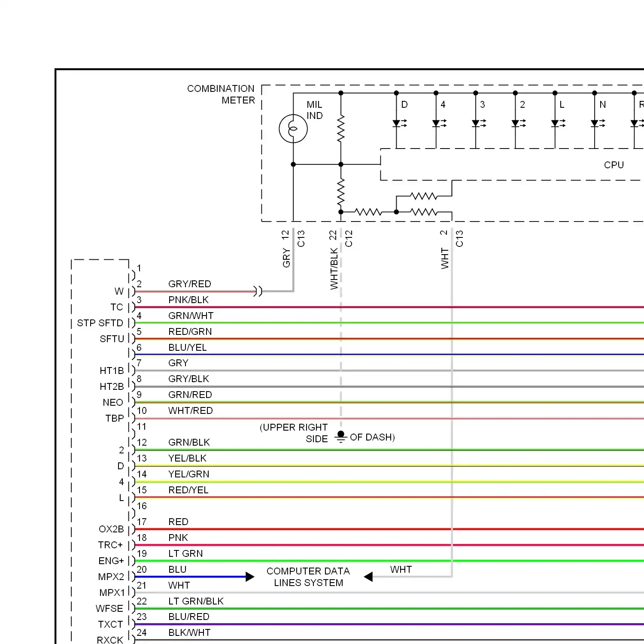Select the YEL/BLK wire label
Viewport: 644px width, 644px height.
coord(188,458)
